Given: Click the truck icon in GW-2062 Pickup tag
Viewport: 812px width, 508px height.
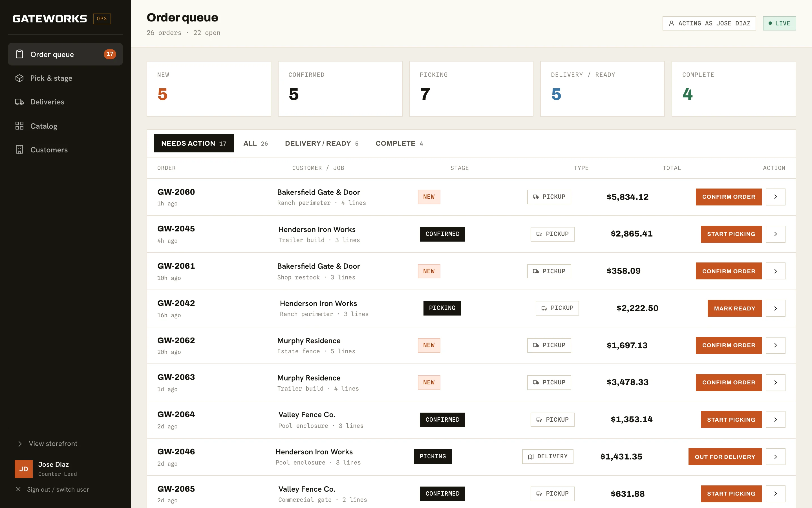Looking at the screenshot, I should point(536,345).
